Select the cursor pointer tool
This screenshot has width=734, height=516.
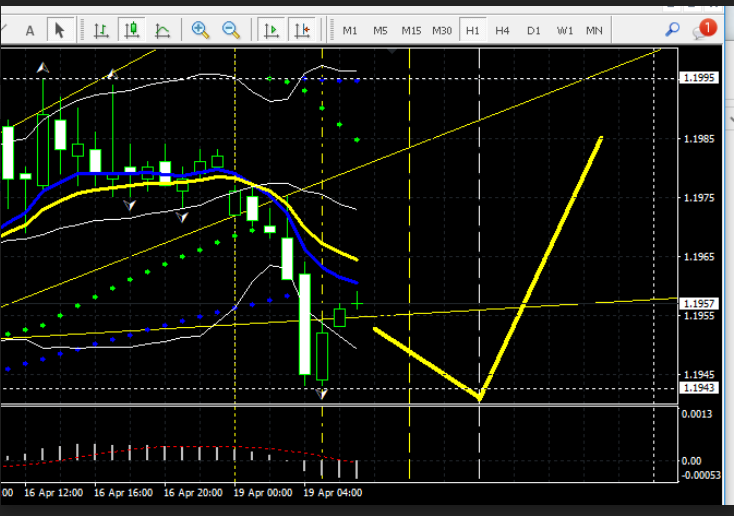[60, 30]
